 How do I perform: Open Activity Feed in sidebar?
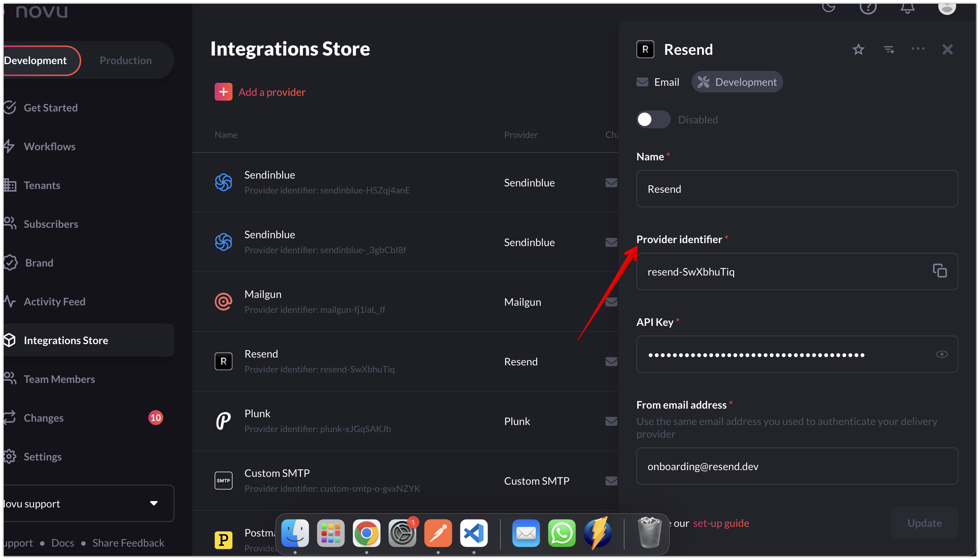[54, 302]
